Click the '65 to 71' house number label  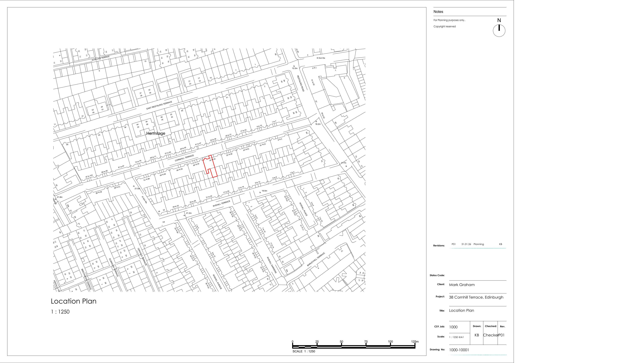(153, 157)
